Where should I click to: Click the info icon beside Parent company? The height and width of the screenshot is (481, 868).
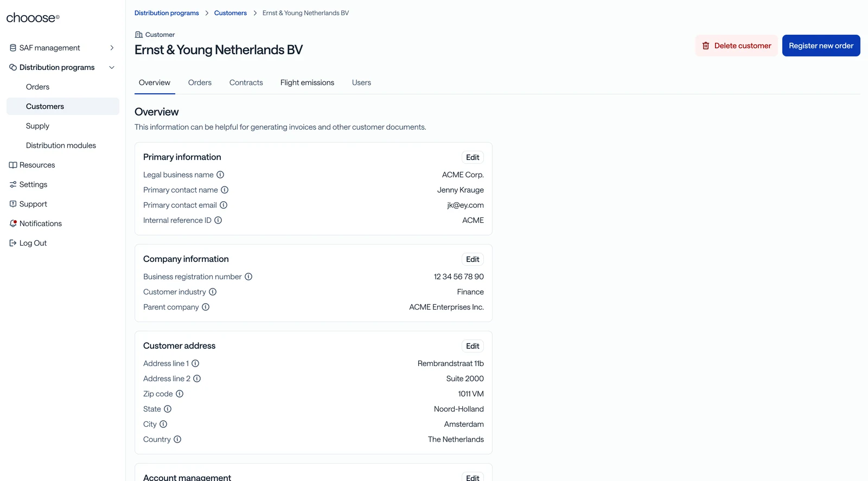tap(206, 307)
